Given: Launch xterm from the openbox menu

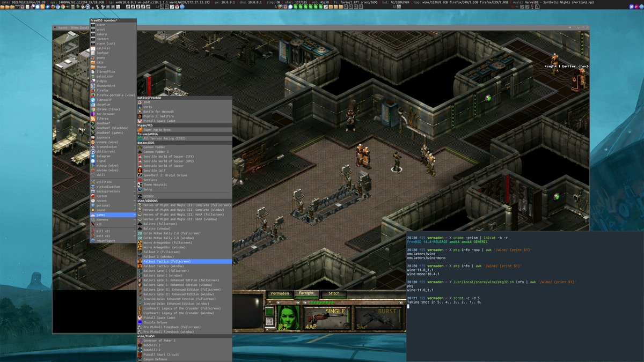Looking at the screenshot, I should [113, 25].
